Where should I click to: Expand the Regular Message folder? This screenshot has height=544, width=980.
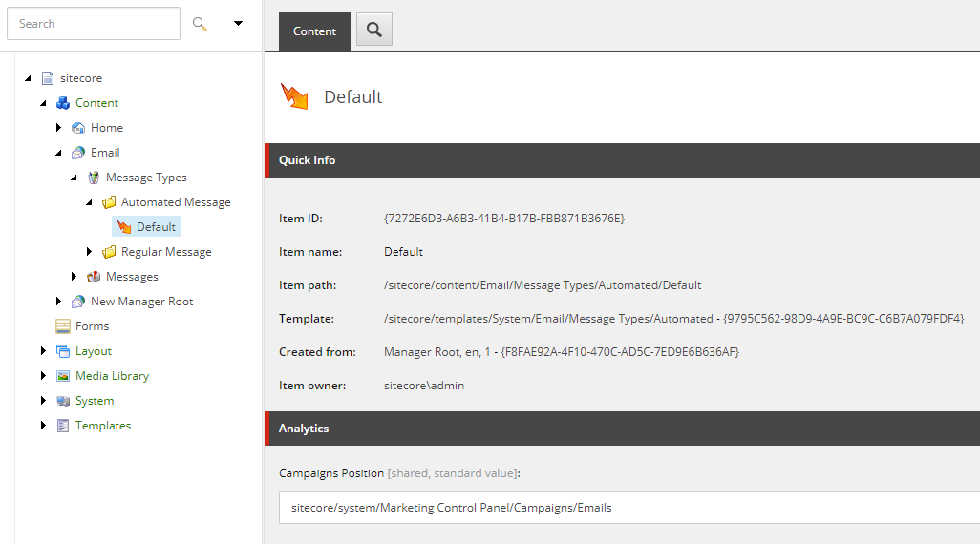point(90,252)
